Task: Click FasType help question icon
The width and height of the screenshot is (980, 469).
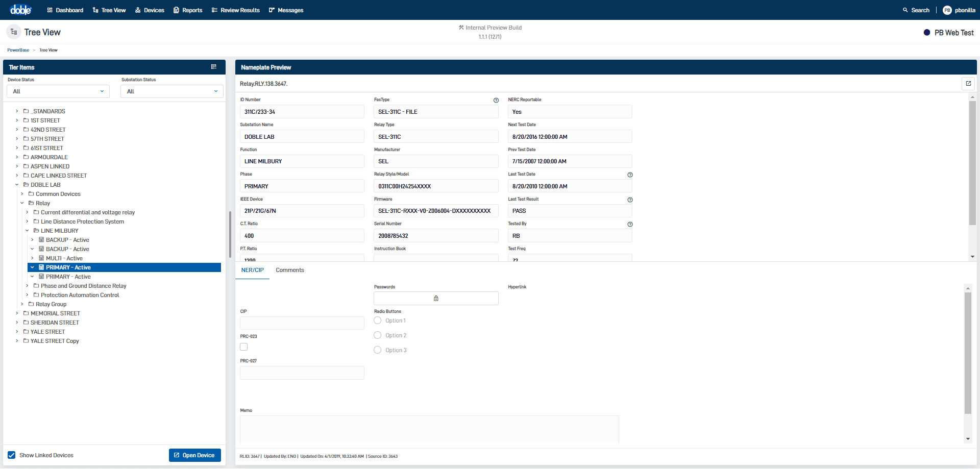Action: click(x=496, y=101)
